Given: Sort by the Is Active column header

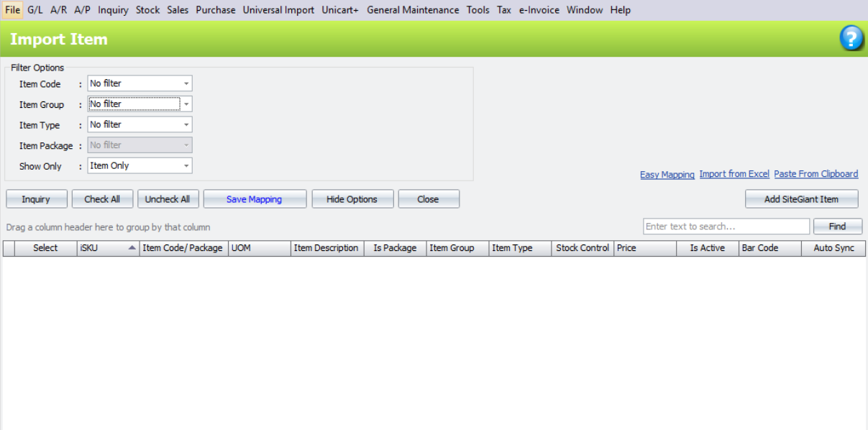Looking at the screenshot, I should pyautogui.click(x=708, y=248).
